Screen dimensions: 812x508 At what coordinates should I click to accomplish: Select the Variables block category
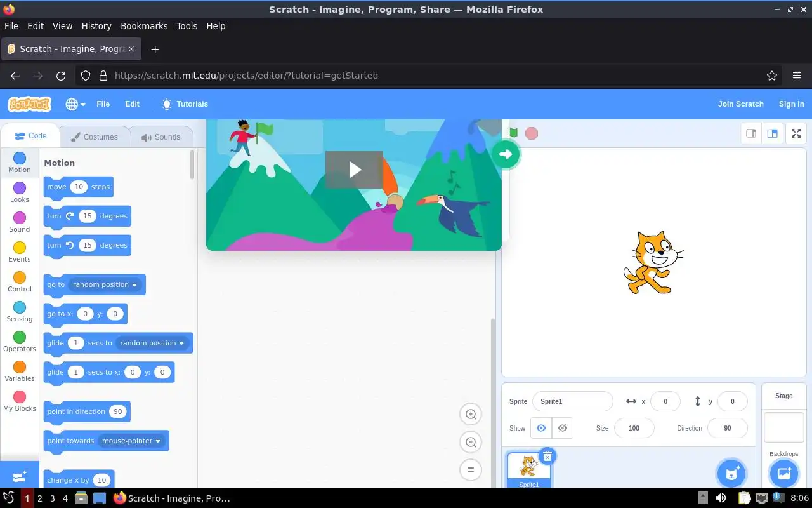tap(20, 371)
